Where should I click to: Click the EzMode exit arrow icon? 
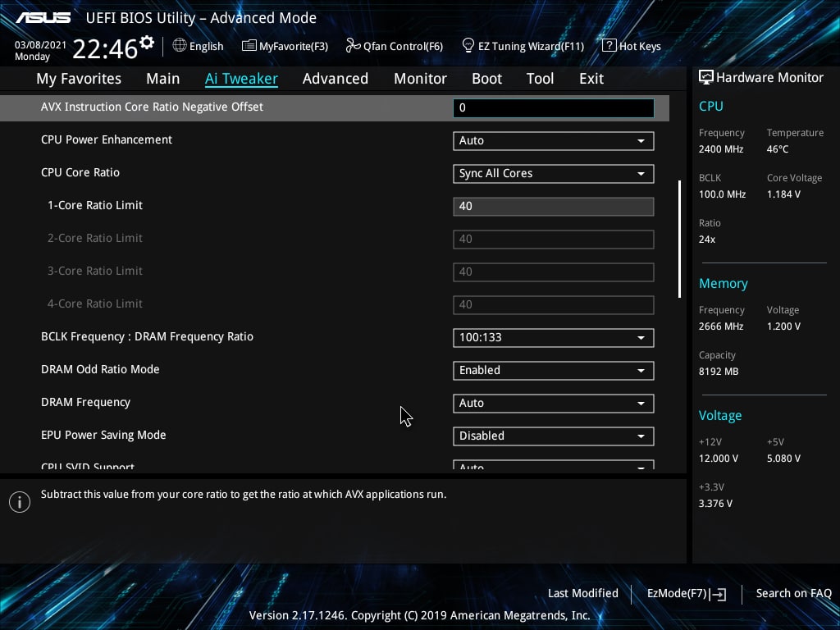coord(719,594)
